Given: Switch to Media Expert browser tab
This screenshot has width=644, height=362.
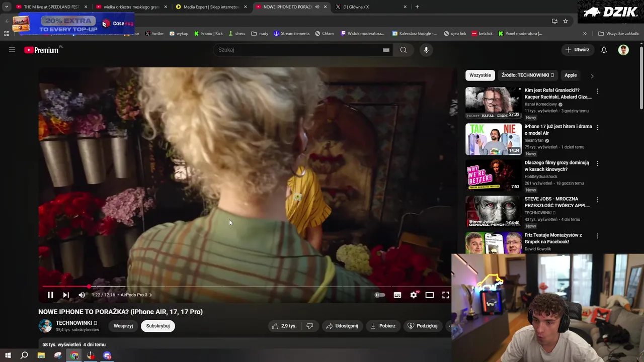Looking at the screenshot, I should click(x=211, y=7).
